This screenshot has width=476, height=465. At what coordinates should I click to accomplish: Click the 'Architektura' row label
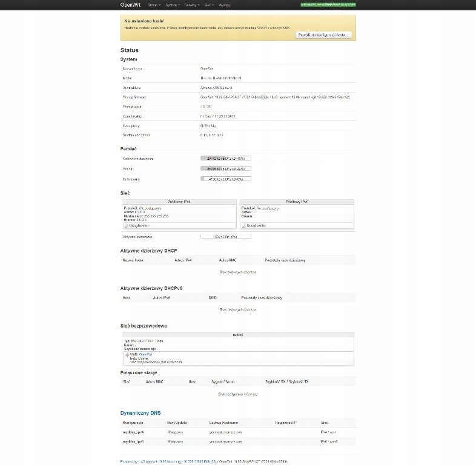point(131,88)
